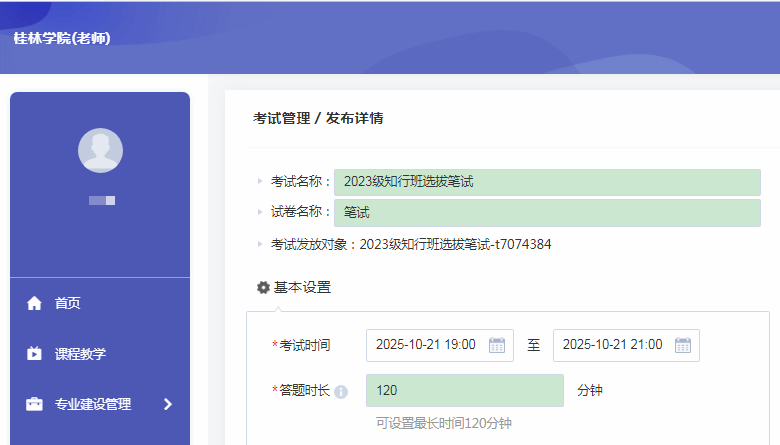Go to 考试管理 in the breadcrumb
780x445 pixels.
(x=281, y=118)
